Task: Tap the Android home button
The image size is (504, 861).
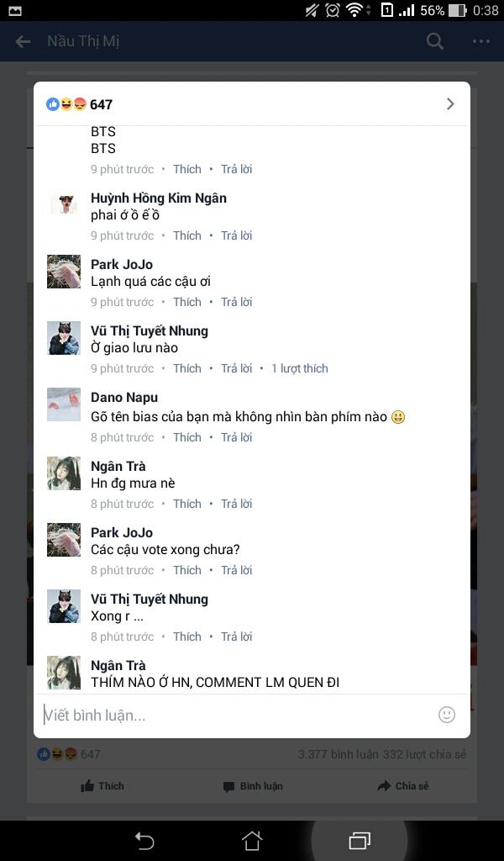Action: (252, 840)
